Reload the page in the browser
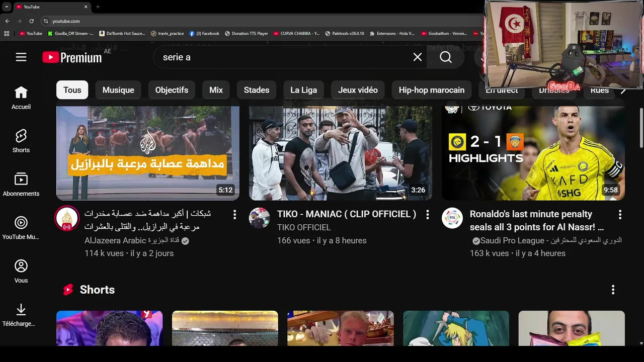The image size is (644, 362). point(31,21)
